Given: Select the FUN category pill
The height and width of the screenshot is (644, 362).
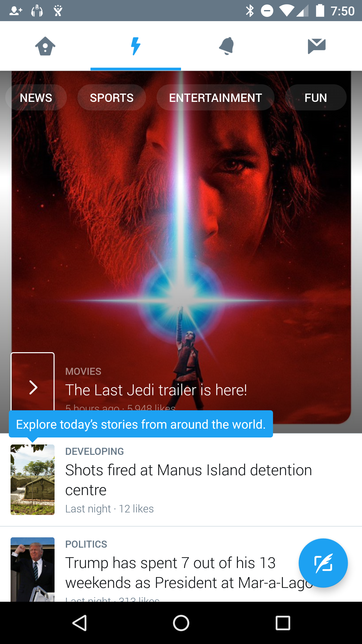Looking at the screenshot, I should [x=316, y=98].
